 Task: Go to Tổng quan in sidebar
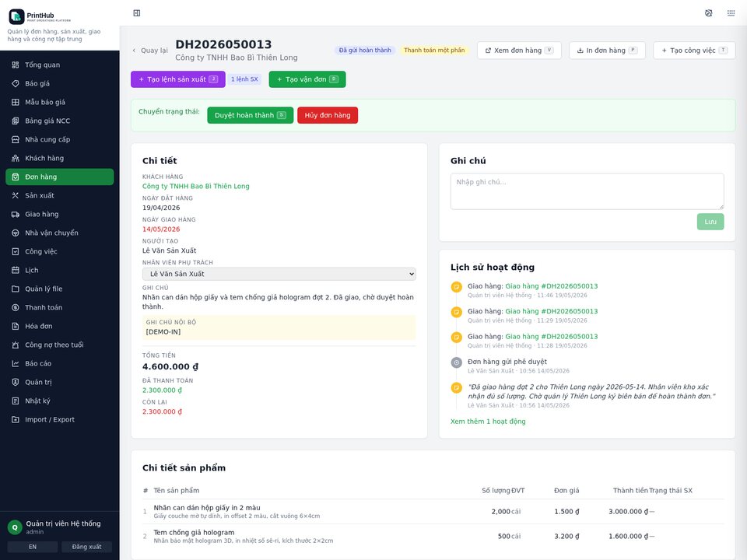(60, 65)
